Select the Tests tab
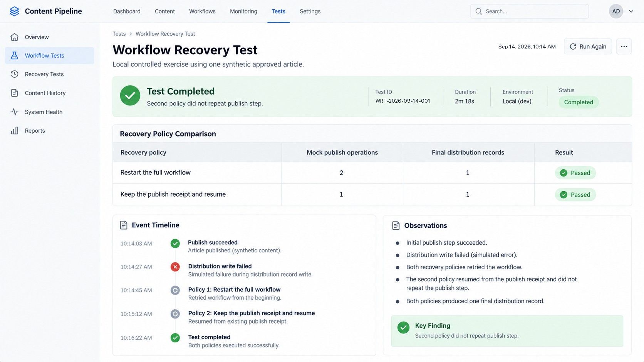The image size is (644, 362). [x=278, y=11]
